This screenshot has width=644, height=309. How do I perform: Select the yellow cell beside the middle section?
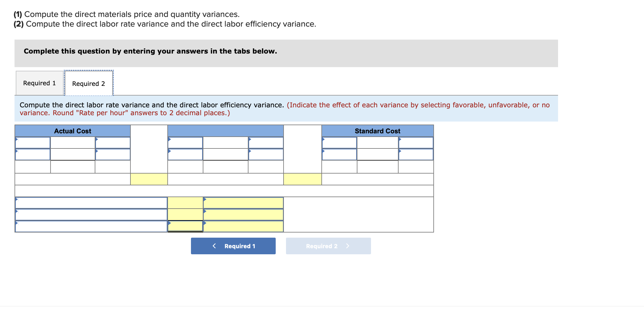tap(302, 179)
